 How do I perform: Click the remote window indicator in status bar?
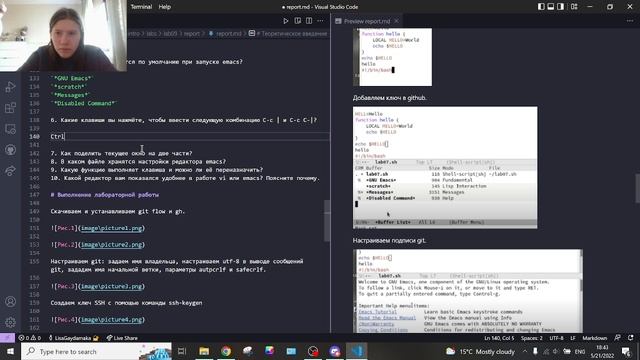pyautogui.click(x=7, y=338)
